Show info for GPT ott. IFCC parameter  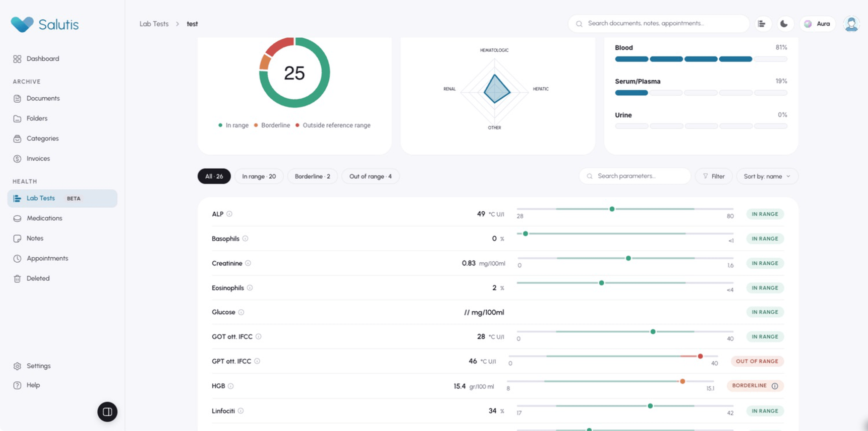(257, 361)
